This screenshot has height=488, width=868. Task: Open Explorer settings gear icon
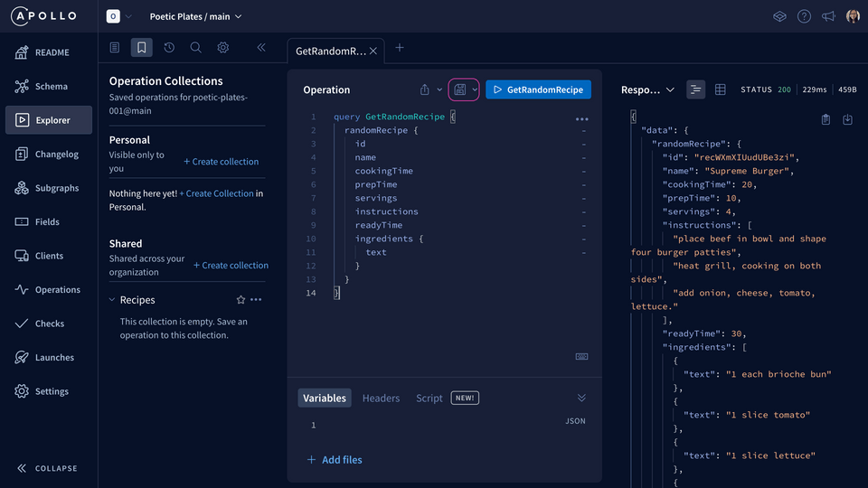pyautogui.click(x=222, y=48)
